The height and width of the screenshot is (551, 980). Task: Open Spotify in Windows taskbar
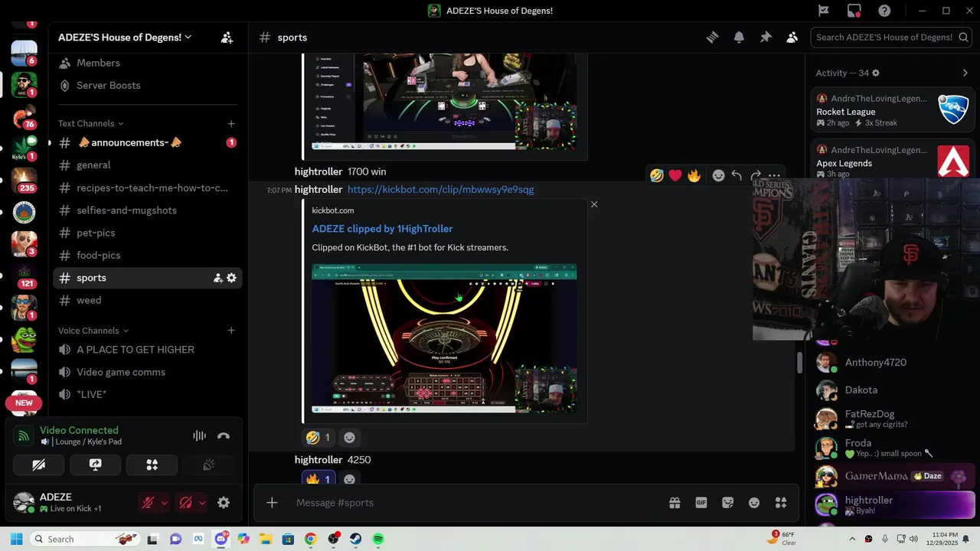378,539
